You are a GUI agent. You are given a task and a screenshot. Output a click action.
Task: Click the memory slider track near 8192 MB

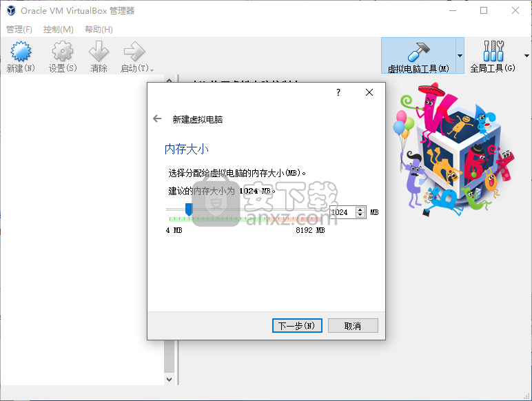(319, 209)
